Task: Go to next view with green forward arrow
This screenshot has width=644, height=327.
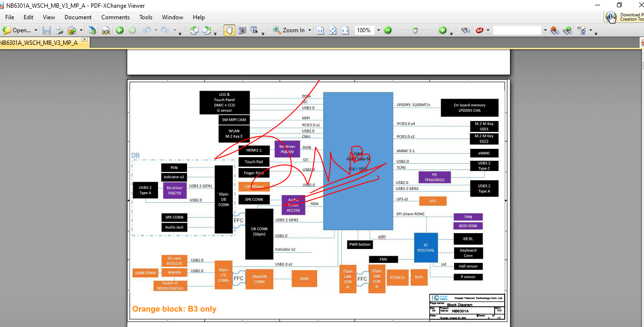Action: pos(132,30)
